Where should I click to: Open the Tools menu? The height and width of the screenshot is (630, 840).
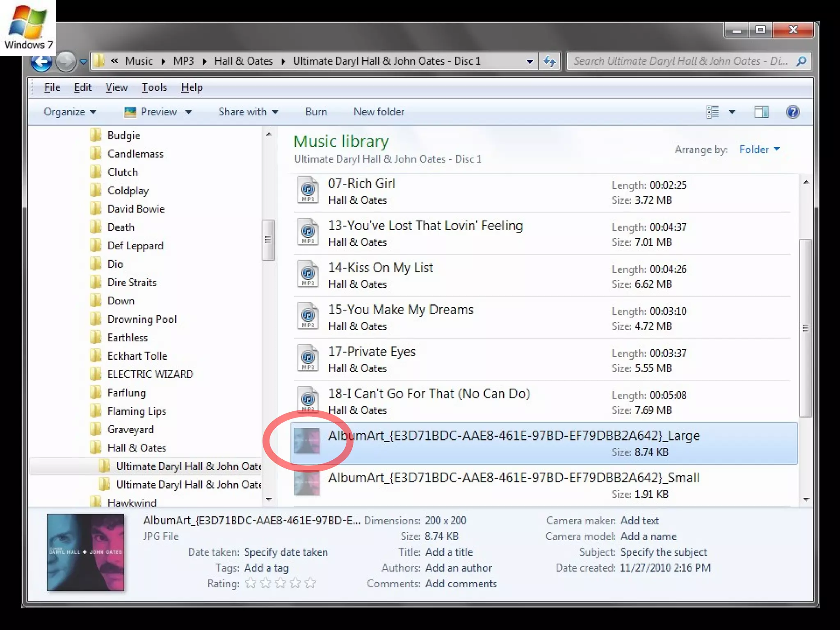(154, 87)
